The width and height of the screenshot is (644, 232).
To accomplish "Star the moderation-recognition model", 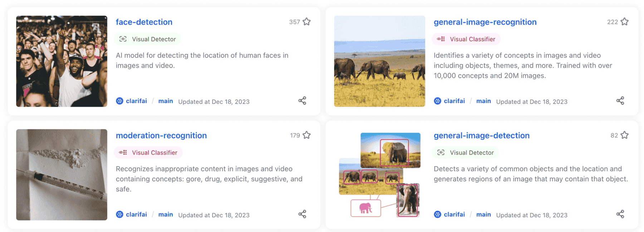I will tap(307, 135).
